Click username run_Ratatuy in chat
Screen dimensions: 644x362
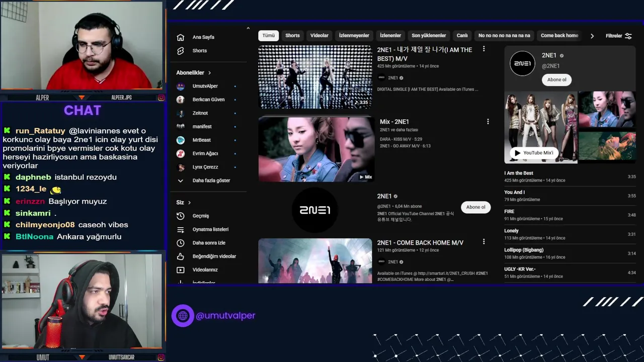pos(40,131)
